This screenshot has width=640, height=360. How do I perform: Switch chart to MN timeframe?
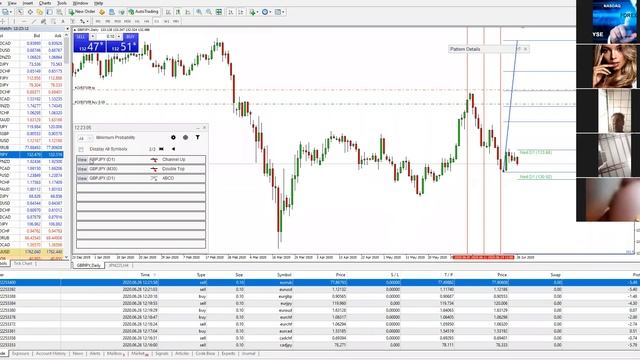(176, 21)
